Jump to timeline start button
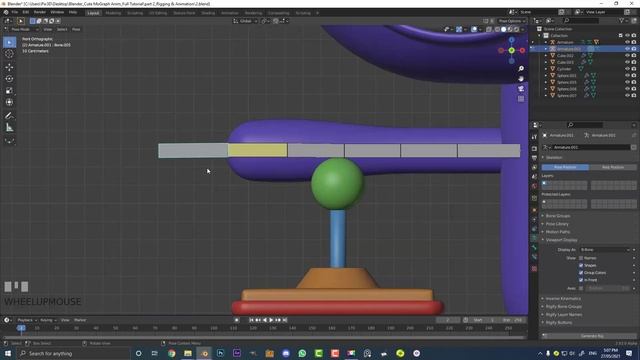640x360 pixels. [251, 320]
